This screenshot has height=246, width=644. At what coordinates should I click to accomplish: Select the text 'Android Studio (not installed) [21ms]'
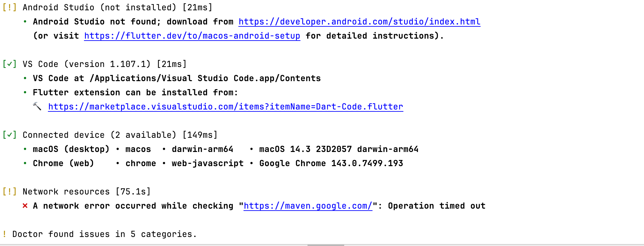117,7
